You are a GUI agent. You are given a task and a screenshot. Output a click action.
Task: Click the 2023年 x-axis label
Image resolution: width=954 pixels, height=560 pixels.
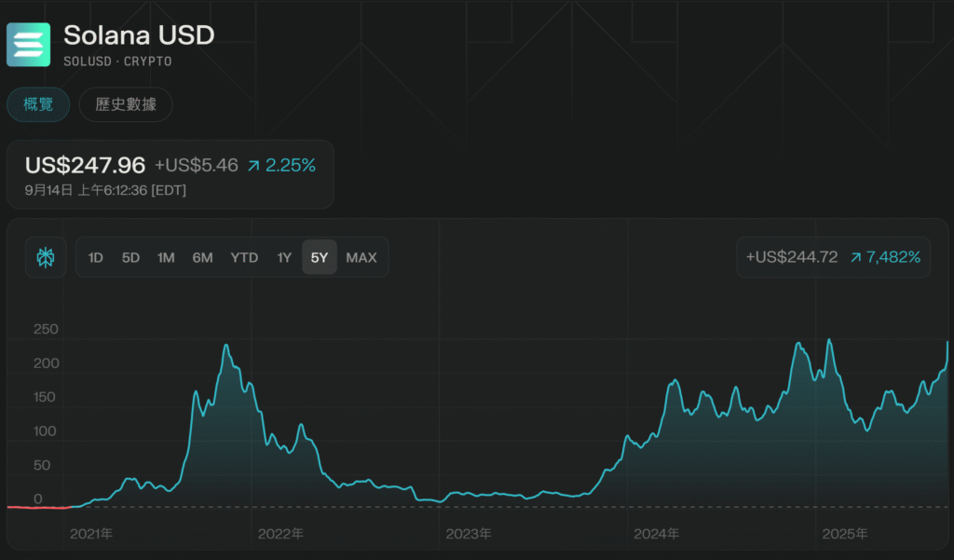click(x=469, y=534)
